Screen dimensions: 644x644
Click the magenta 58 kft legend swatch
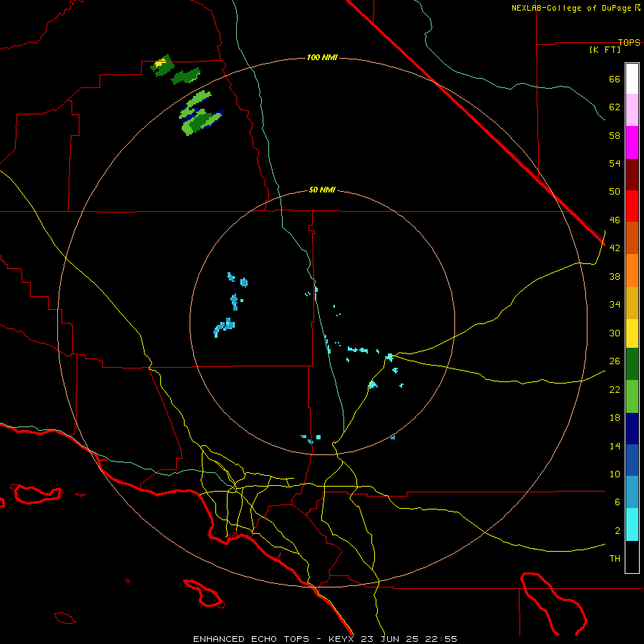click(x=632, y=142)
